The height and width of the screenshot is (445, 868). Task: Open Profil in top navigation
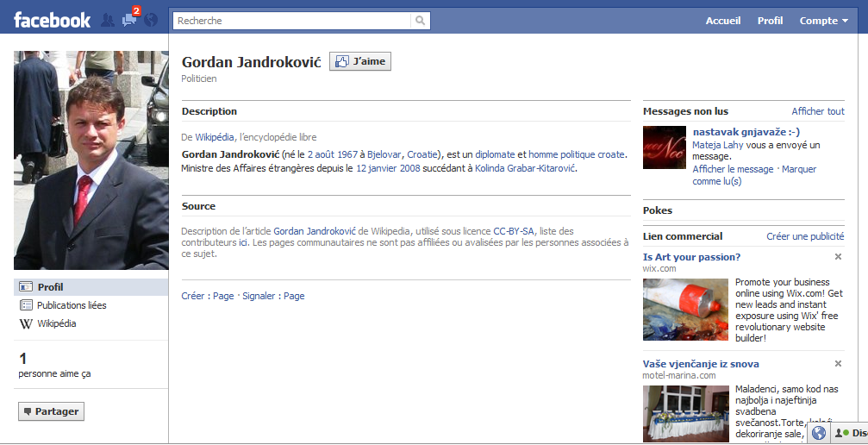[x=770, y=21]
